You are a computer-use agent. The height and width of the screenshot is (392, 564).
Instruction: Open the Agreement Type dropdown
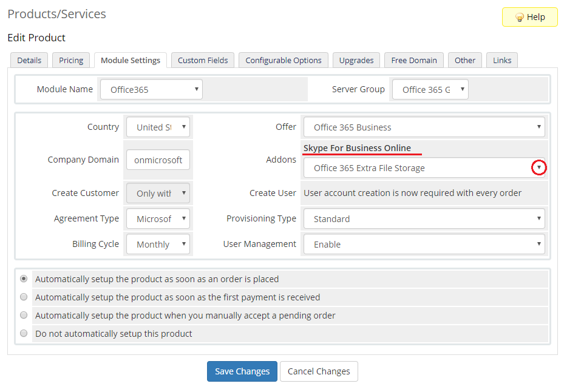click(x=158, y=218)
